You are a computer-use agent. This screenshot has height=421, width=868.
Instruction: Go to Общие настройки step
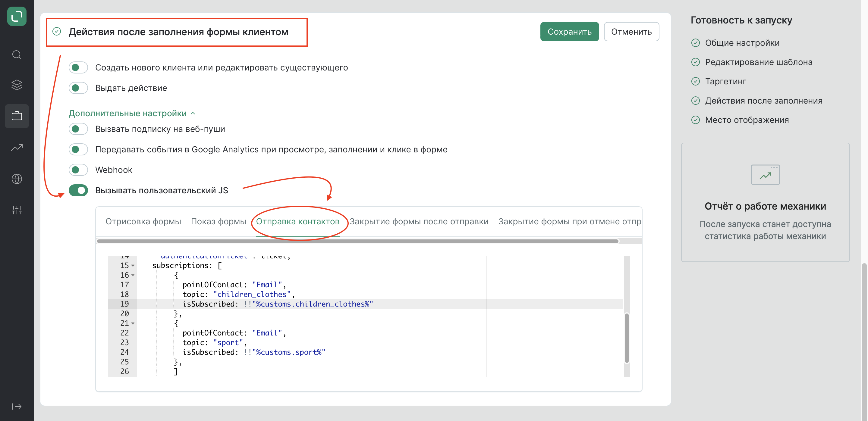[x=742, y=43]
